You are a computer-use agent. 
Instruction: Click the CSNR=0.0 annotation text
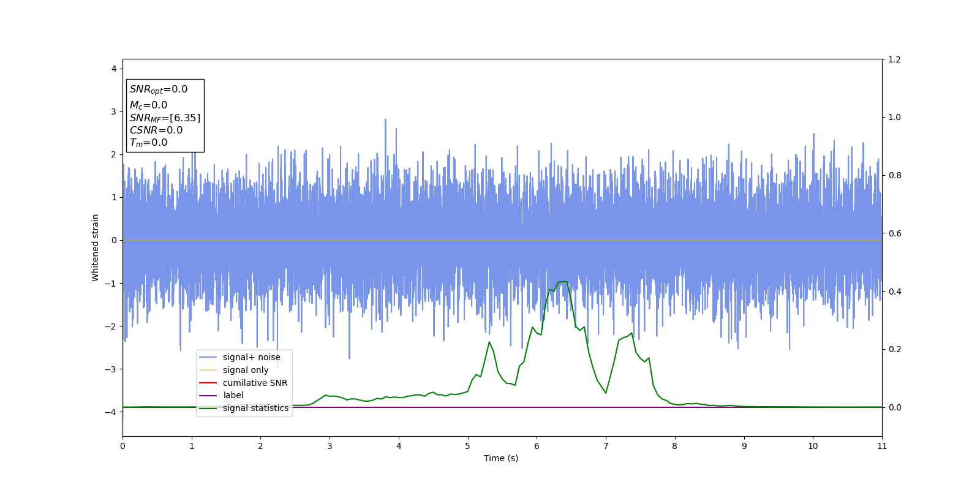click(x=156, y=130)
